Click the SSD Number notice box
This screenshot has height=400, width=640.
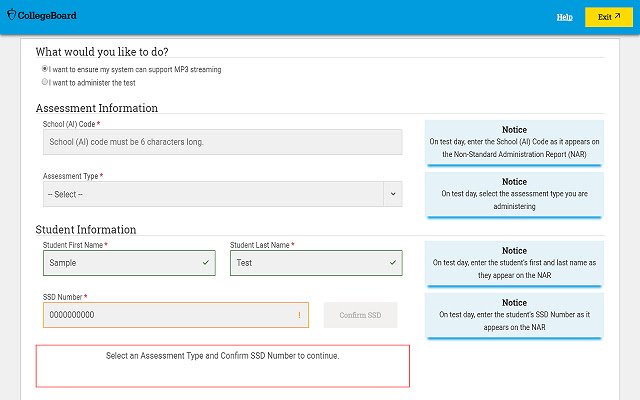coord(514,315)
